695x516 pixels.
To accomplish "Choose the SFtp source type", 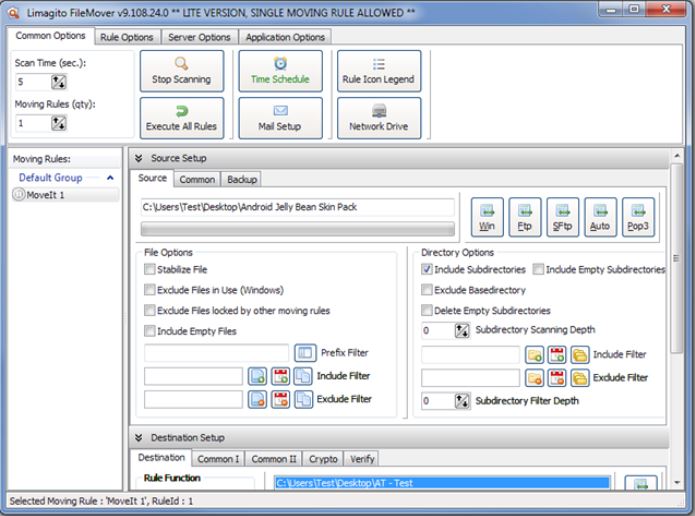I will 562,217.
